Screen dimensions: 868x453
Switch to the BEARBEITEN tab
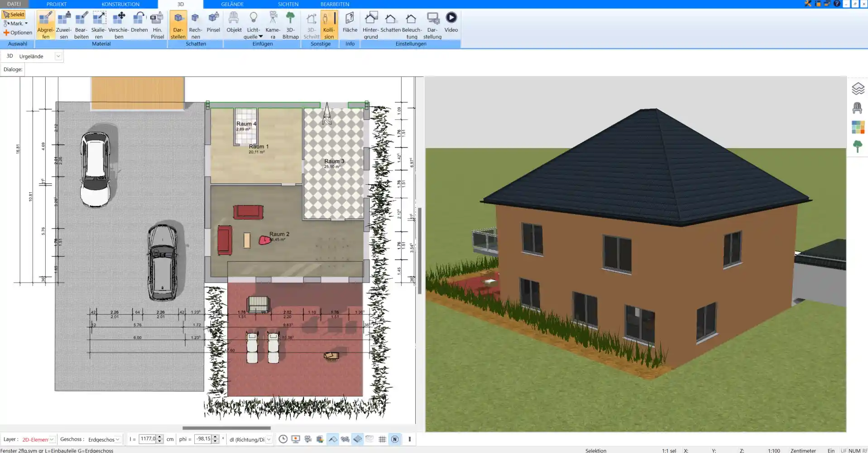pos(335,4)
